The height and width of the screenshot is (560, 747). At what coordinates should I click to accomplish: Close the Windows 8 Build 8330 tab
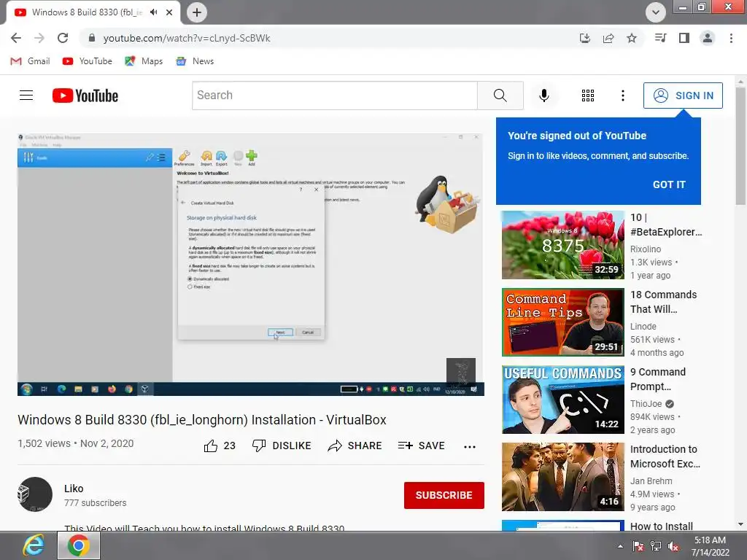click(x=169, y=12)
